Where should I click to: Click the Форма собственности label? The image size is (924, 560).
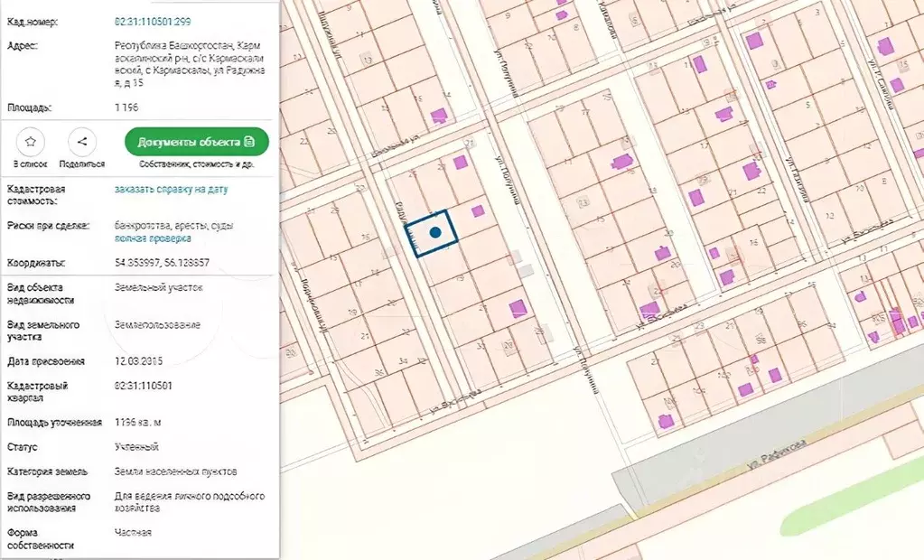tap(41, 539)
